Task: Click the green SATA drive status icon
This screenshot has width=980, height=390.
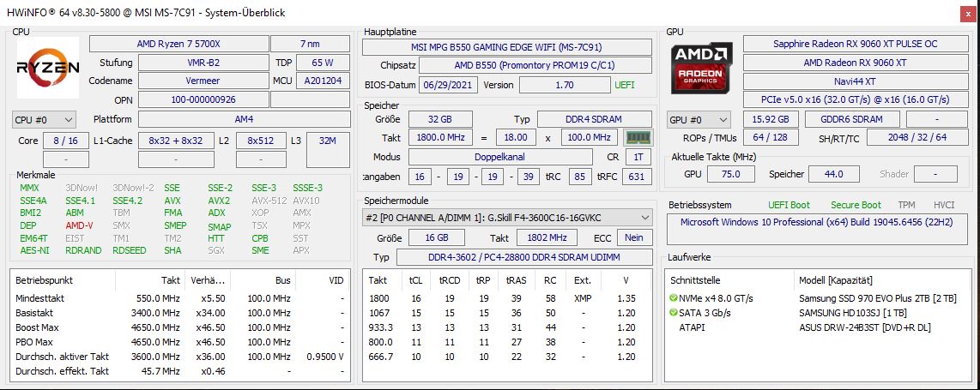Action: 673,313
